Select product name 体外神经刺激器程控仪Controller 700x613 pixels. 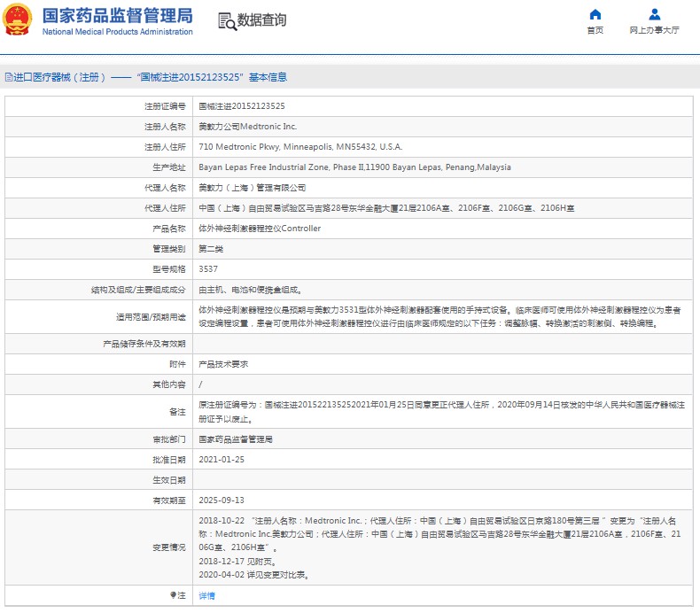260,229
